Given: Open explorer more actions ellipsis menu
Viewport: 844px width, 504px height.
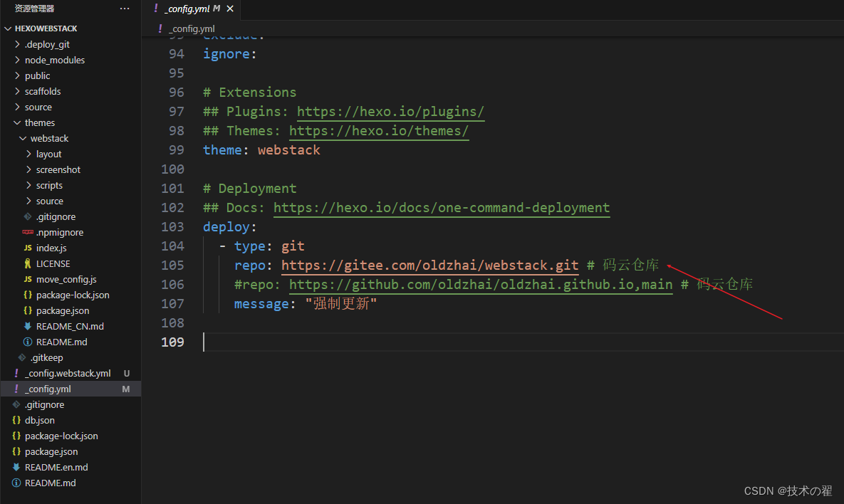Looking at the screenshot, I should pyautogui.click(x=125, y=9).
